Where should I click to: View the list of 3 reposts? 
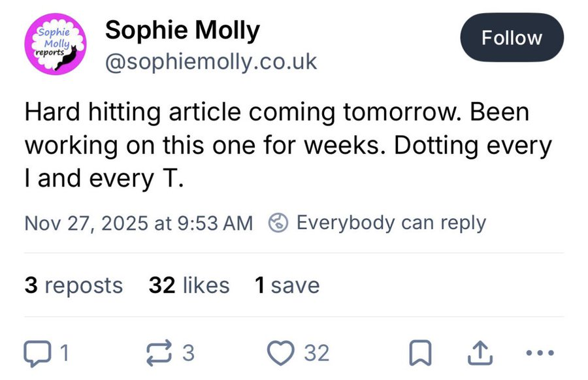click(74, 285)
